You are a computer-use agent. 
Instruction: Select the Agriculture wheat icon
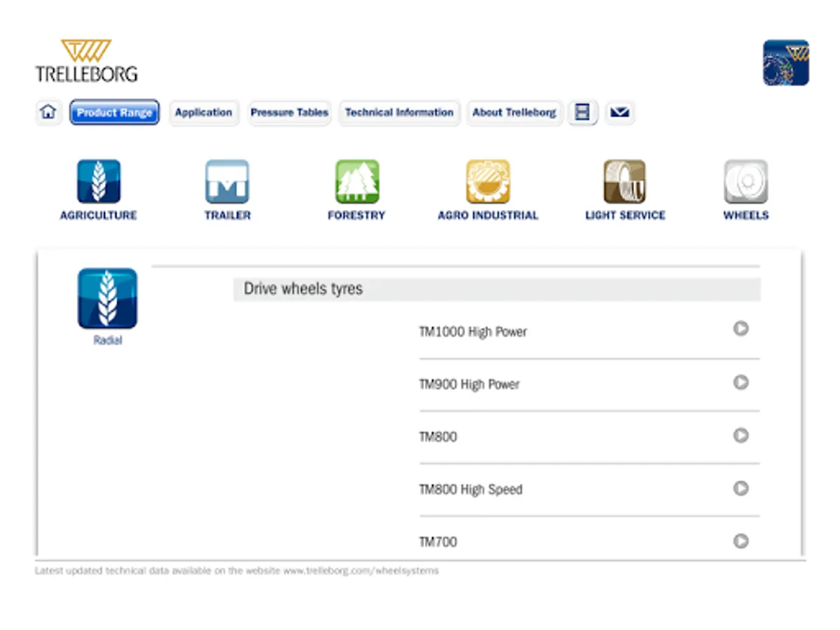pos(99,181)
